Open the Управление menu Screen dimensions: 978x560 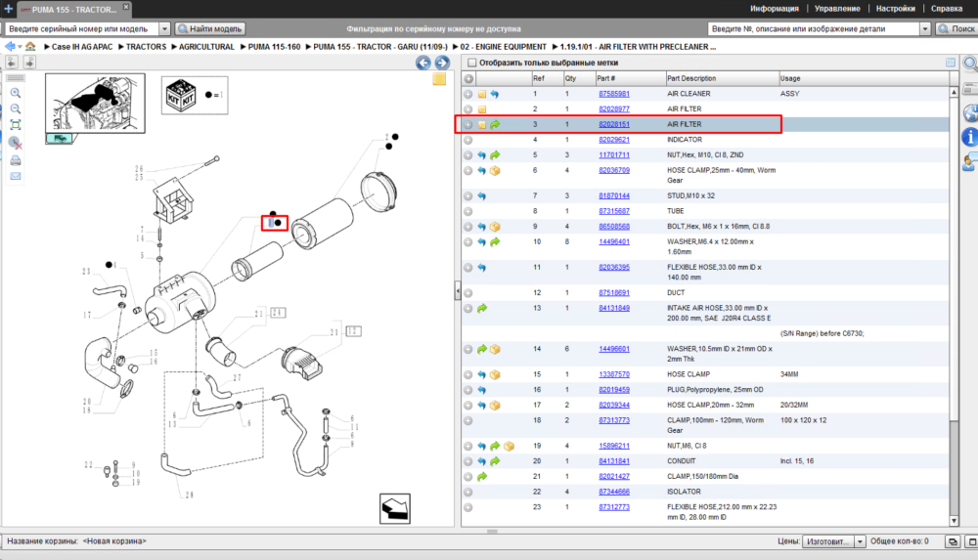click(837, 9)
